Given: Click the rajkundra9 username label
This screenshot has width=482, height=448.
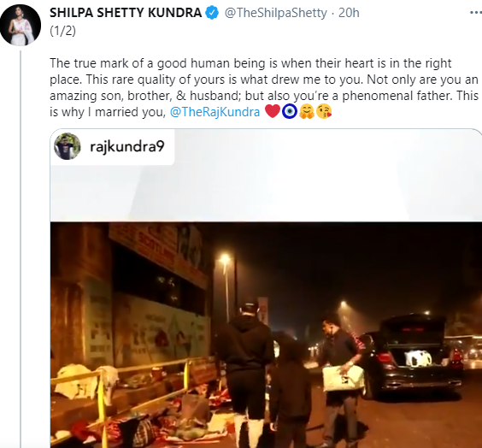Looking at the screenshot, I should click(127, 147).
